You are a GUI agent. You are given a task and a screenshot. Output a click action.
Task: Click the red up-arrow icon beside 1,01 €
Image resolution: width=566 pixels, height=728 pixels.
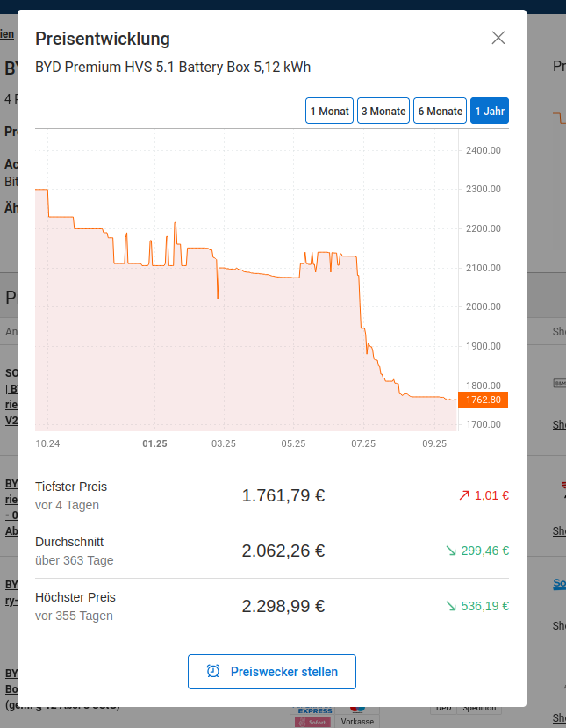point(464,495)
